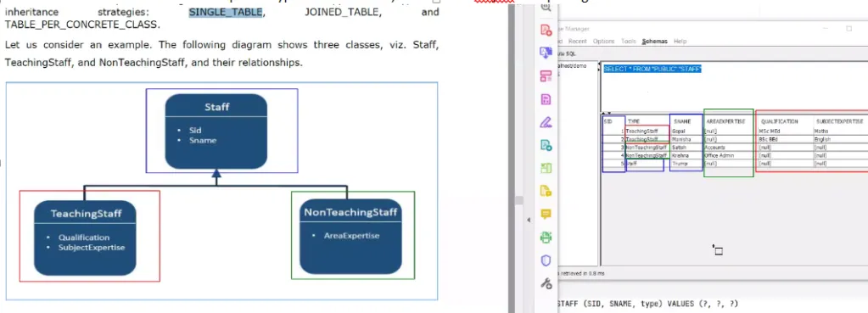The width and height of the screenshot is (868, 313).
Task: Collapse the tools pane with left arrow
Action: pyautogui.click(x=528, y=220)
